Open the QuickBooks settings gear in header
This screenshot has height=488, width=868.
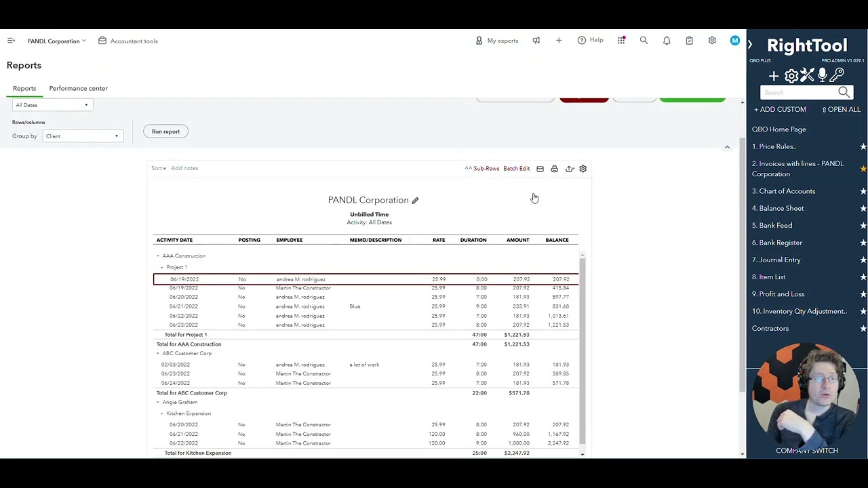pos(712,41)
